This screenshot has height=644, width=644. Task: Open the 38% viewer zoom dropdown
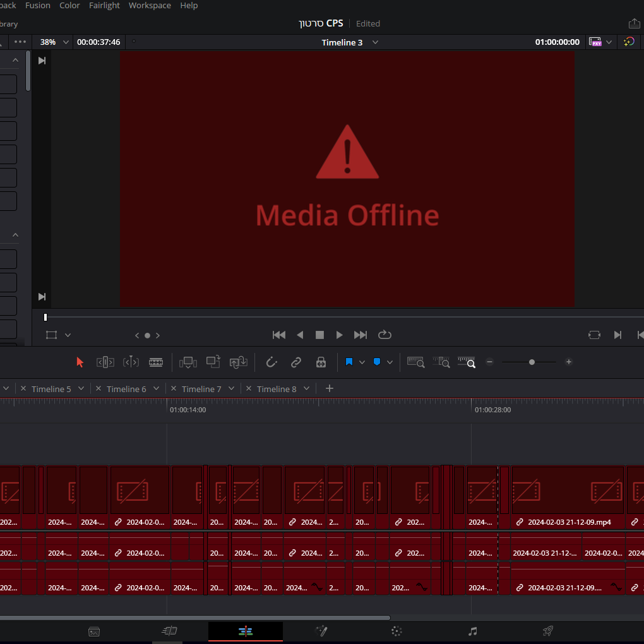(54, 42)
